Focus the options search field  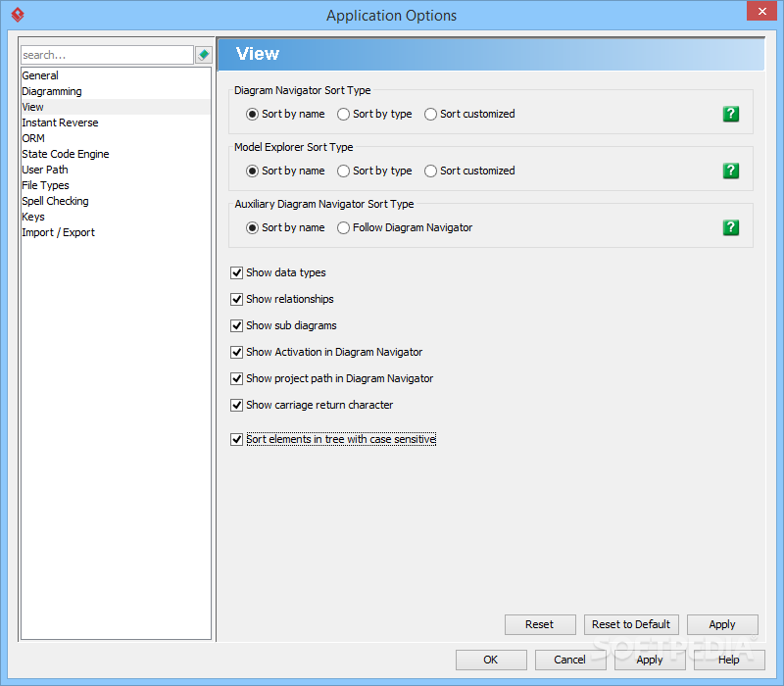[x=107, y=55]
